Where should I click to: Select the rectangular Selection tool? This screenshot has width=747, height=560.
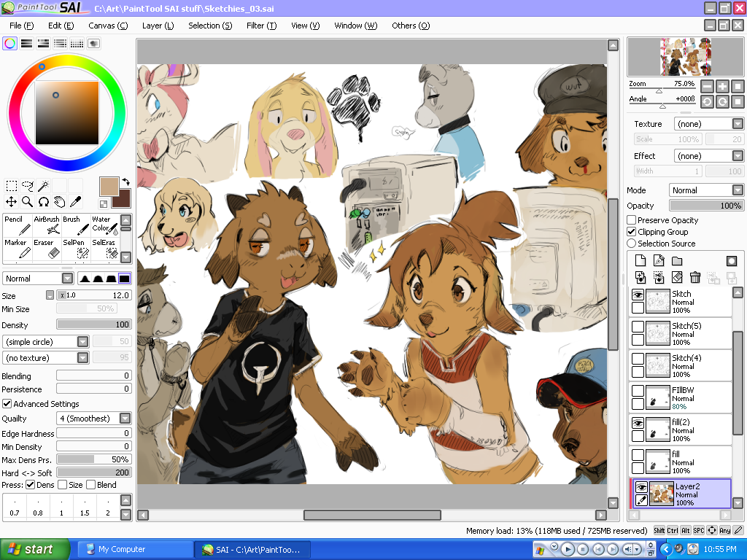coord(12,185)
